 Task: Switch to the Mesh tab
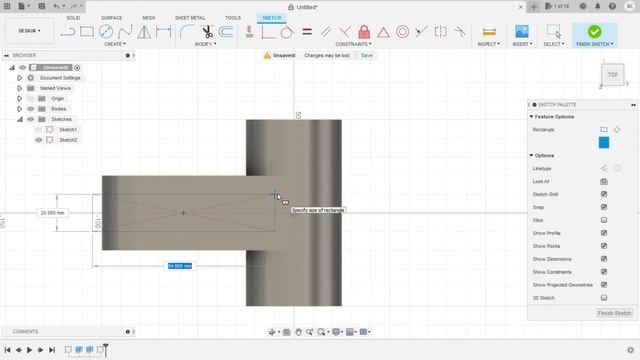pos(149,18)
